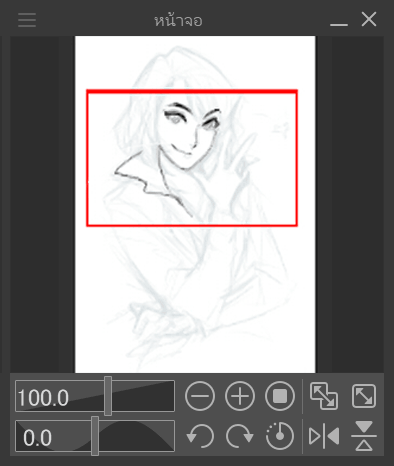This screenshot has width=394, height=466.
Task: Reset the canvas rotation
Action: pos(280,436)
